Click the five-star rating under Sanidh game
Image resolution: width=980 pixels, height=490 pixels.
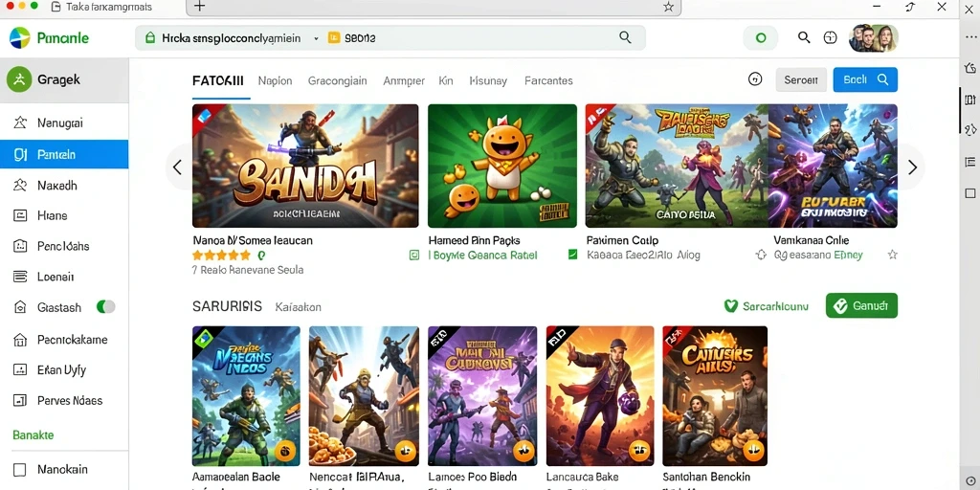(x=221, y=255)
